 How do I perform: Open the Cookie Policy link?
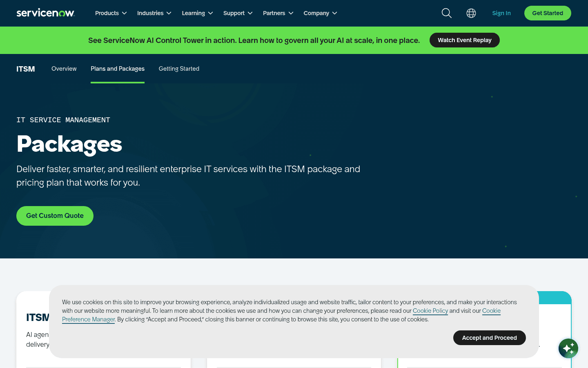click(430, 311)
